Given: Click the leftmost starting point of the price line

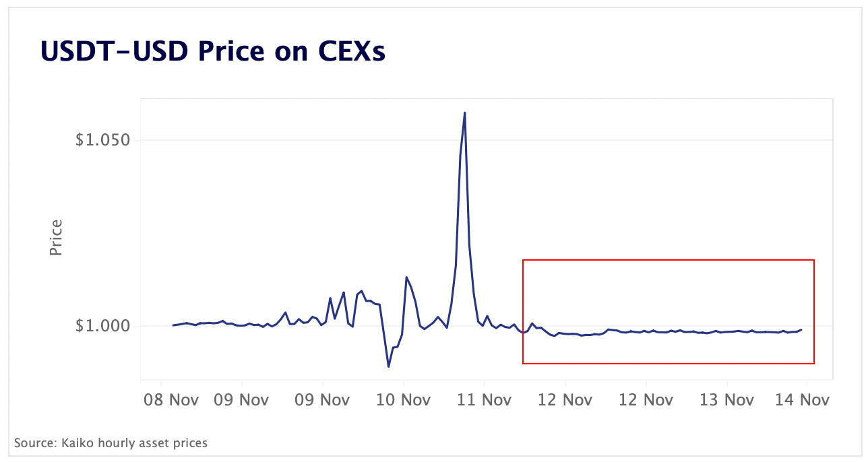Looking at the screenshot, I should click(x=173, y=325).
